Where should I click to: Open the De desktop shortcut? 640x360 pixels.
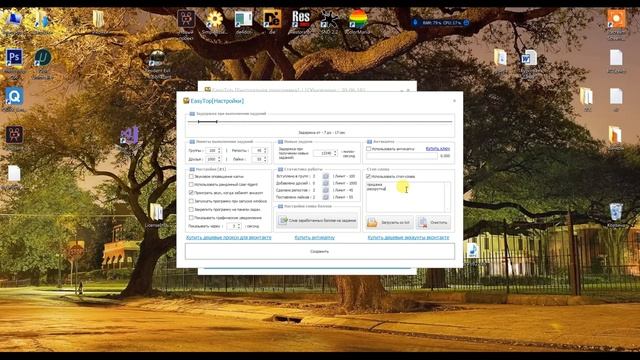pyautogui.click(x=272, y=19)
